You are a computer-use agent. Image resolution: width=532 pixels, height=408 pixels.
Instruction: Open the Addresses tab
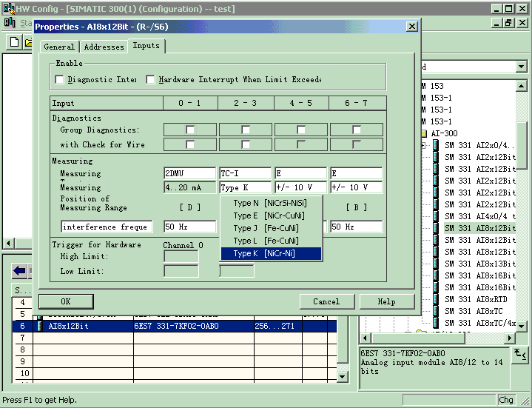pos(104,47)
